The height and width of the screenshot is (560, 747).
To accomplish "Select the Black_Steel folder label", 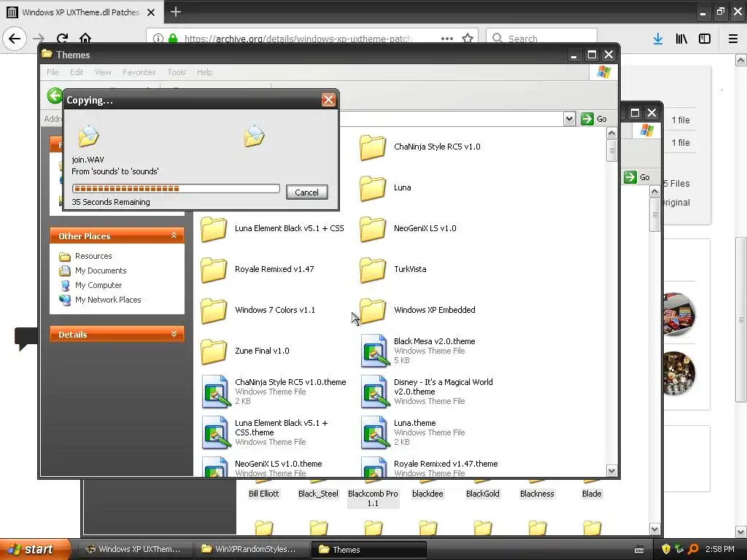I will pos(318,494).
